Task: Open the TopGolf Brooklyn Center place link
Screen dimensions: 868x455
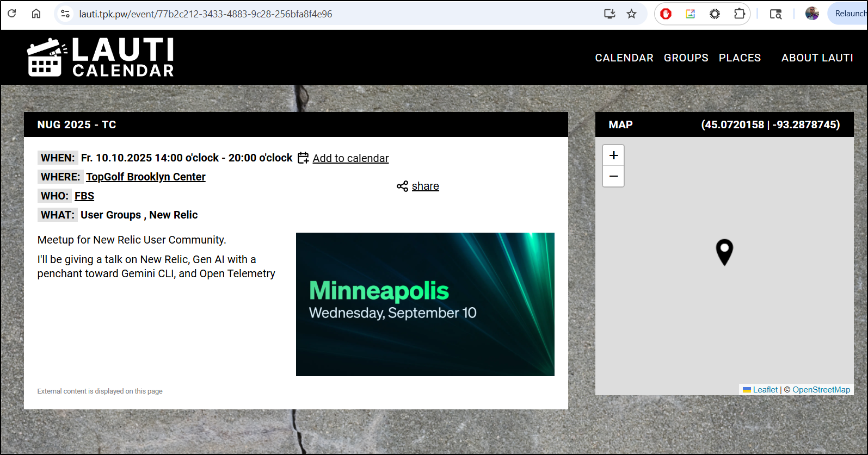Action: pos(146,177)
